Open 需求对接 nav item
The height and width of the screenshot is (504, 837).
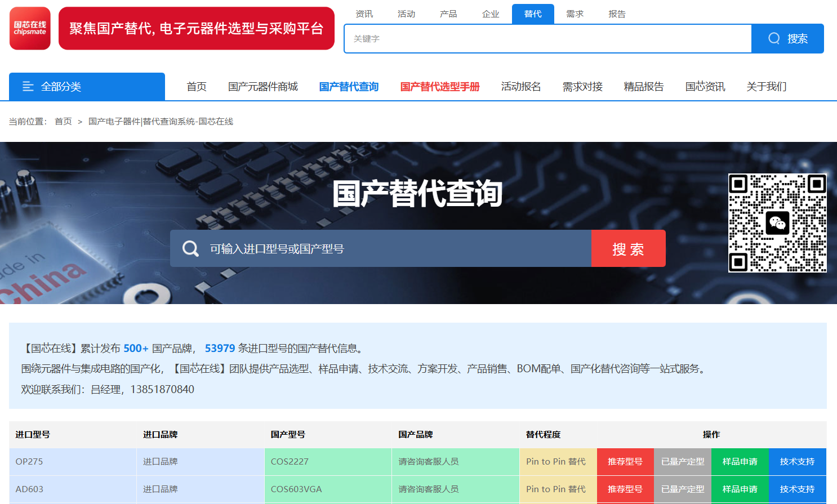coord(582,86)
